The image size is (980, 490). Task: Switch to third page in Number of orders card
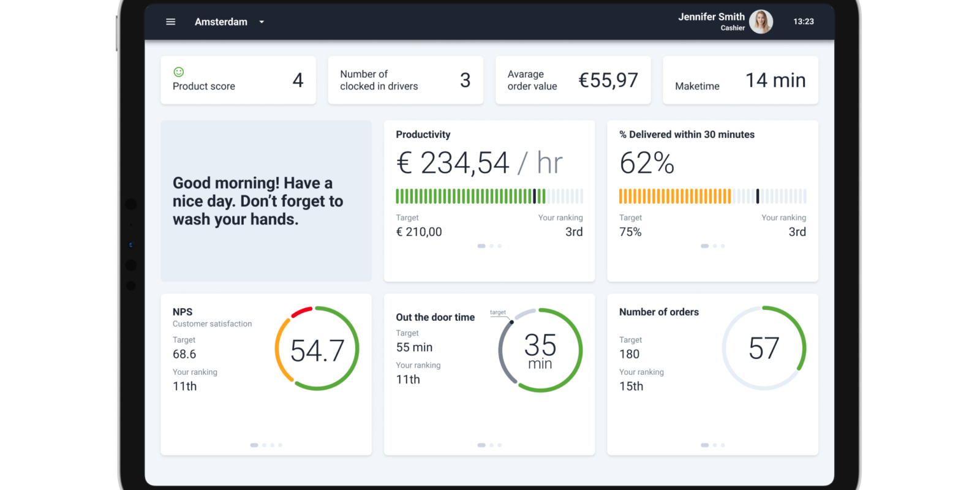point(723,445)
